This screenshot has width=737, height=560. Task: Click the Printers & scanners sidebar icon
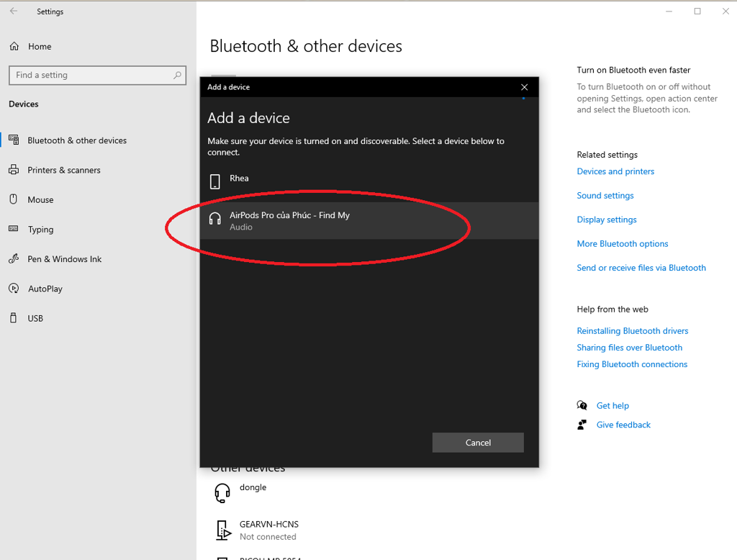[x=14, y=170]
